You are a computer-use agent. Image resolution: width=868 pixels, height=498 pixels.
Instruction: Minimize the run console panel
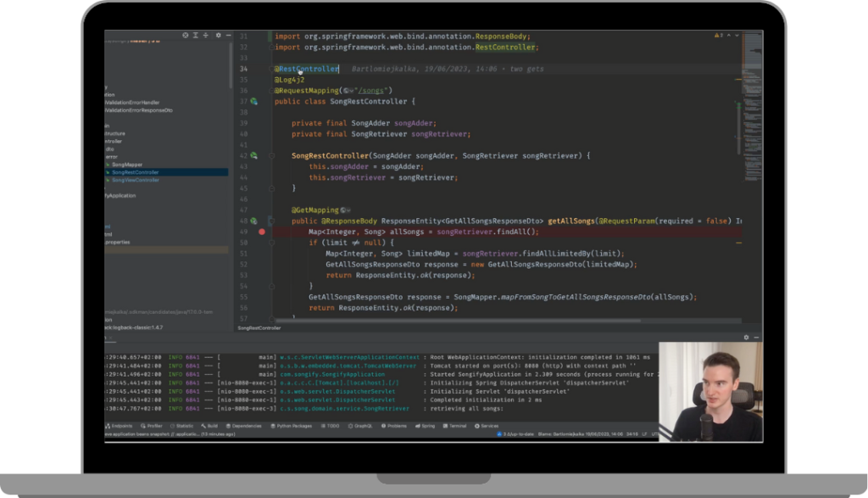coord(756,338)
